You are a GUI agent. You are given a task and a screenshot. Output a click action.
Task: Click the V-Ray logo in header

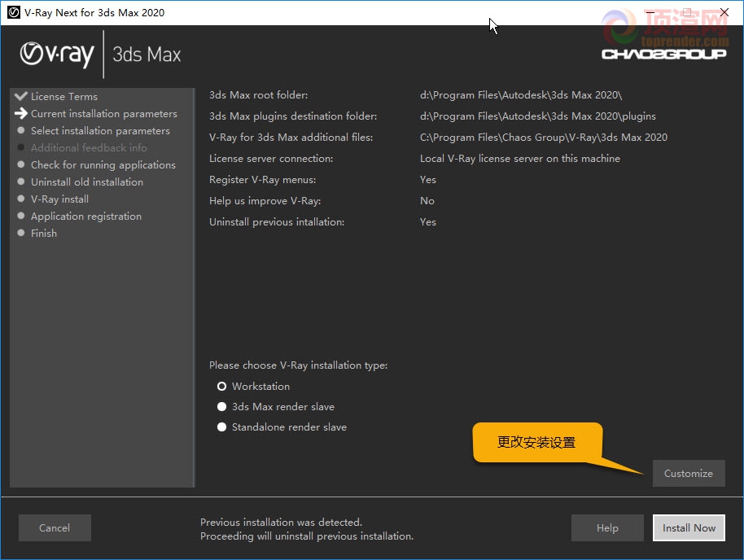tap(57, 54)
